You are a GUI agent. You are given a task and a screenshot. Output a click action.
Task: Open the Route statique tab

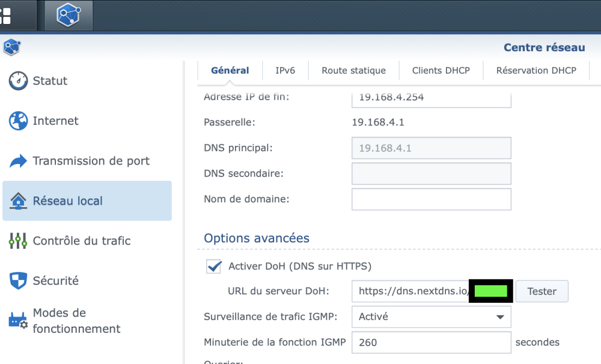click(x=353, y=70)
